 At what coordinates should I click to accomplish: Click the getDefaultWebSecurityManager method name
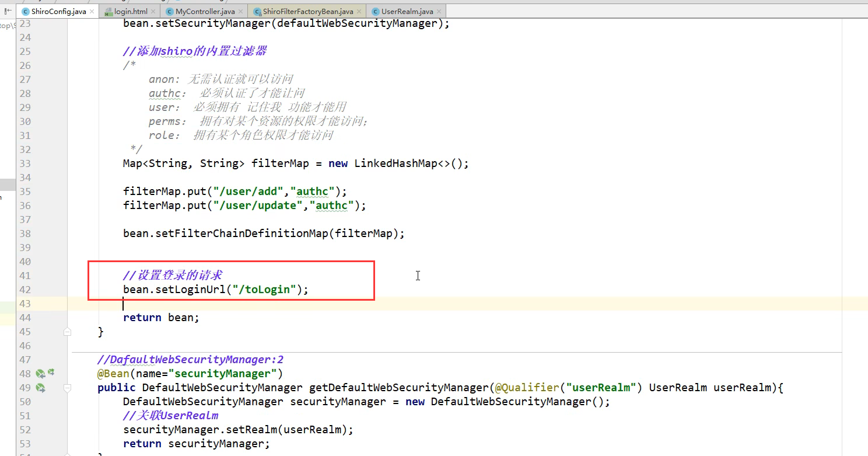pos(398,388)
